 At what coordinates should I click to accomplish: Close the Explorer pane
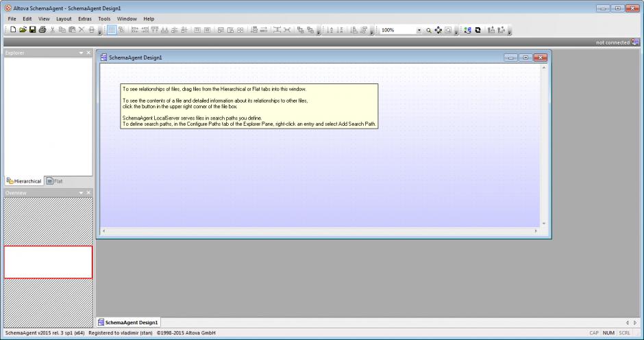tap(88, 53)
